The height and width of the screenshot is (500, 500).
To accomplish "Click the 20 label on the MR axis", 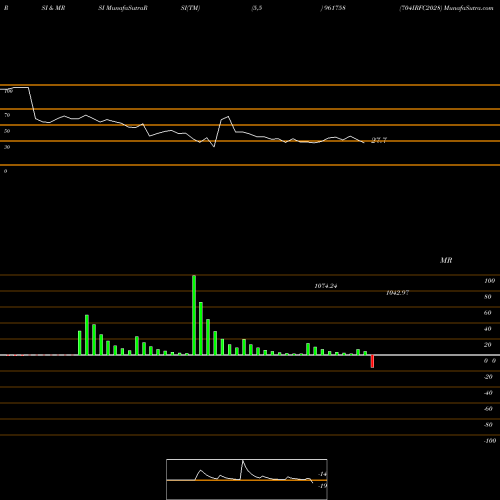I will pos(488,345).
